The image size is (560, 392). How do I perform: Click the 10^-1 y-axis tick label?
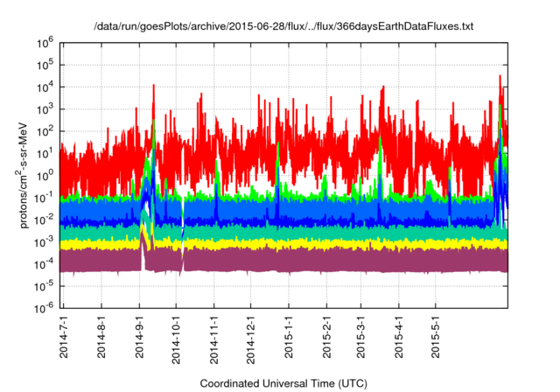44,198
